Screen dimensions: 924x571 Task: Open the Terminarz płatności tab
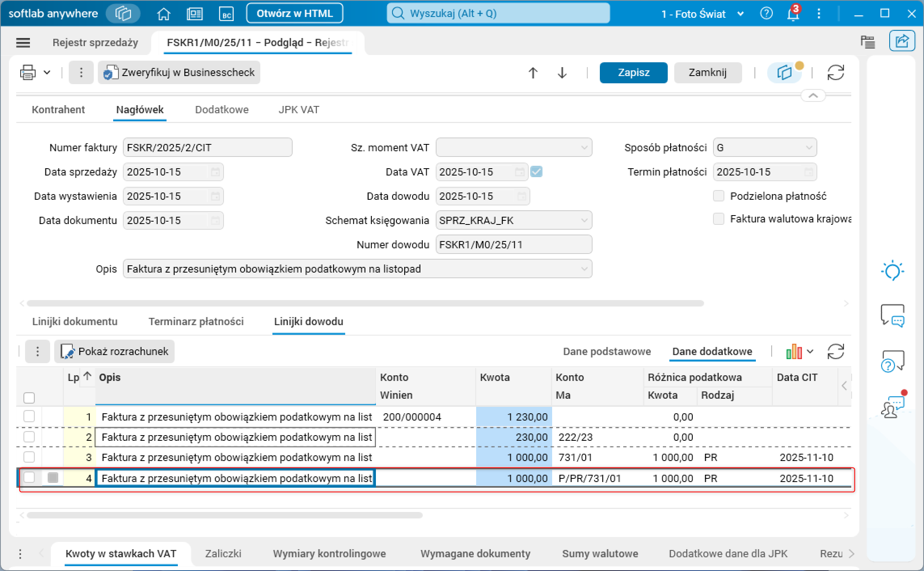[x=196, y=321]
